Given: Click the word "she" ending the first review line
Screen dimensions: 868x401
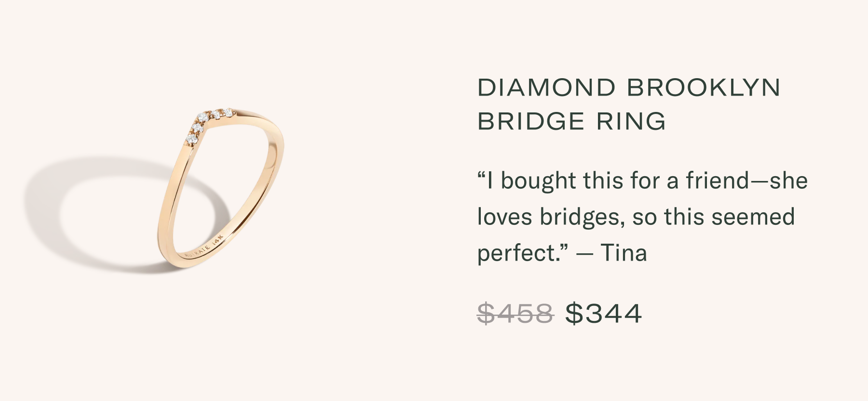Looking at the screenshot, I should (x=788, y=181).
